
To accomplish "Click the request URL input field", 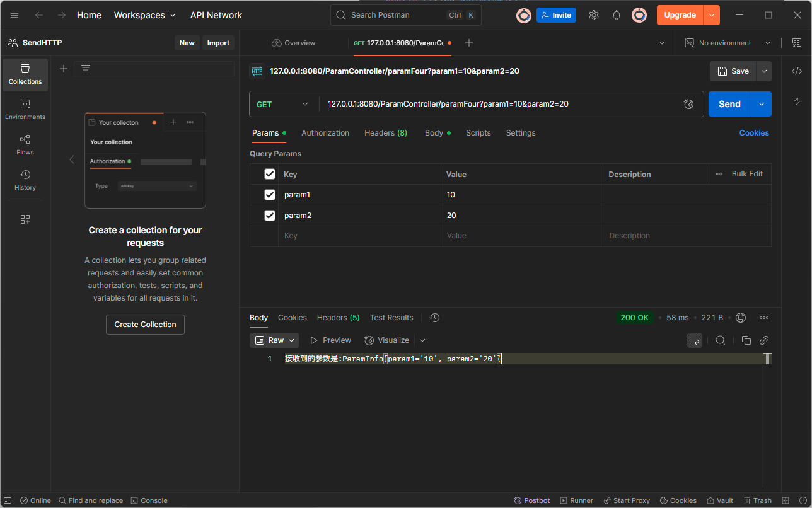I will pos(501,104).
